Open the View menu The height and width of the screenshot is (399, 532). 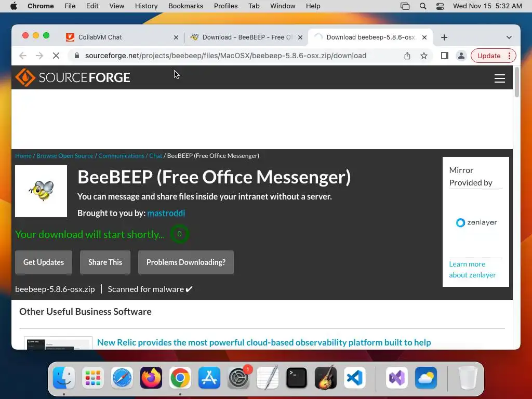coord(117,6)
